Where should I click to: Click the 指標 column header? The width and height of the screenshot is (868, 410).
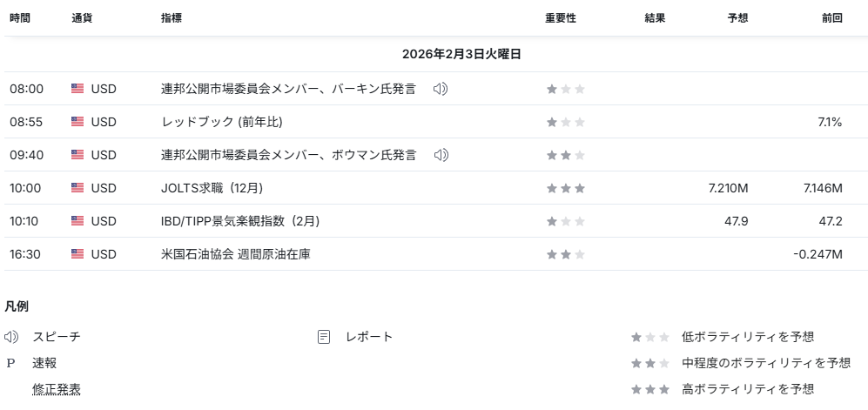click(172, 18)
